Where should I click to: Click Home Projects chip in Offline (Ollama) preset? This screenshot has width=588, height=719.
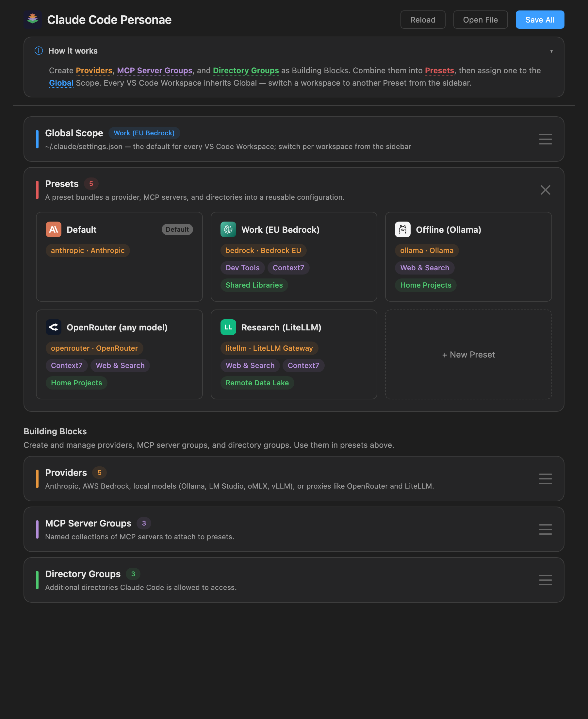coord(425,285)
